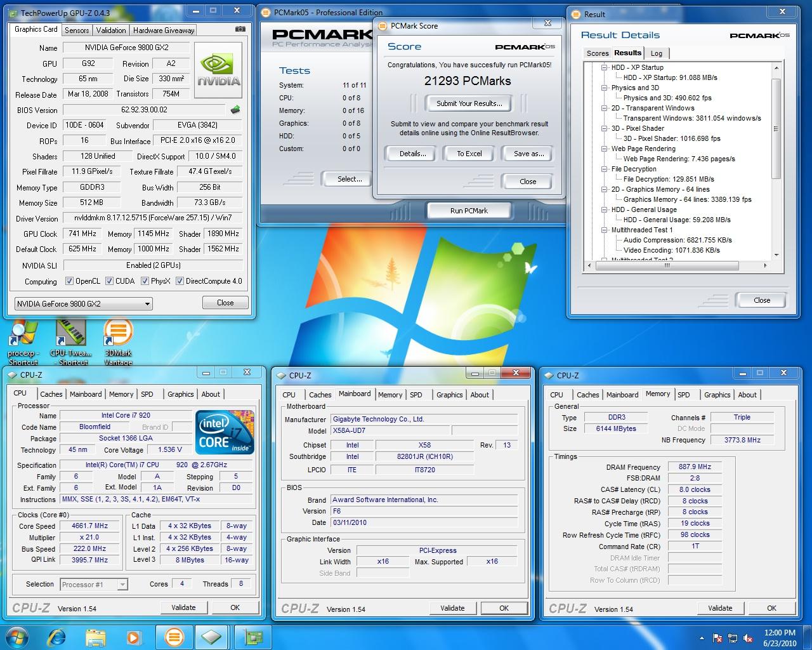Viewport: 812px width, 650px height.
Task: Switch to CPU-Z taskbar icon
Action: point(212,637)
